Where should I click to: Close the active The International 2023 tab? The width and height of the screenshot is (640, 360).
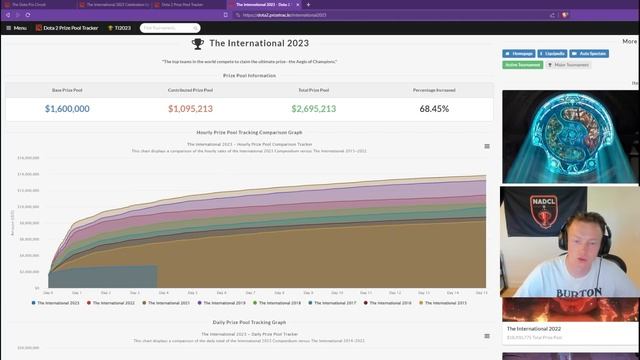(298, 4)
